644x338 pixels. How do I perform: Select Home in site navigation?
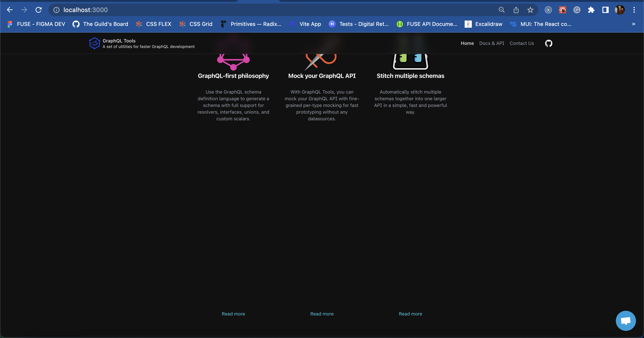tap(467, 44)
